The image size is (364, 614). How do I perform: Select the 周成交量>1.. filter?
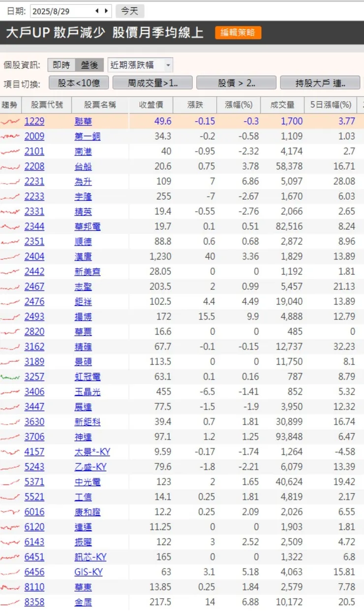coord(152,83)
